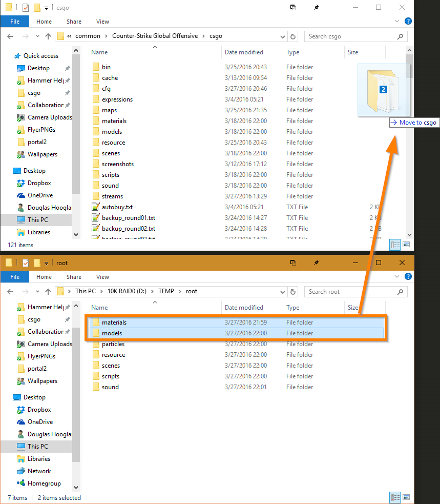Open address bar history dropdown in root window
Image resolution: width=440 pixels, height=504 pixels.
(283, 292)
